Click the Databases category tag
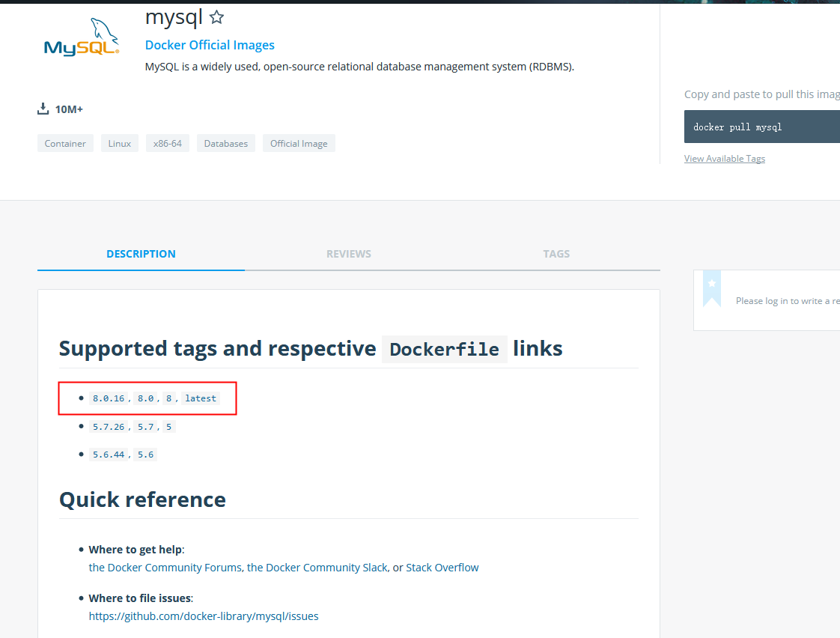Image resolution: width=840 pixels, height=638 pixels. pos(226,143)
